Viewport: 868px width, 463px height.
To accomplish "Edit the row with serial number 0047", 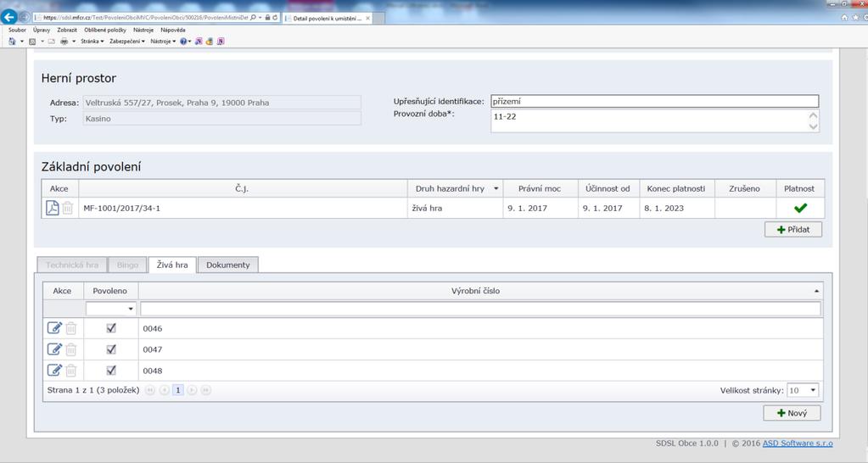I will pos(54,349).
